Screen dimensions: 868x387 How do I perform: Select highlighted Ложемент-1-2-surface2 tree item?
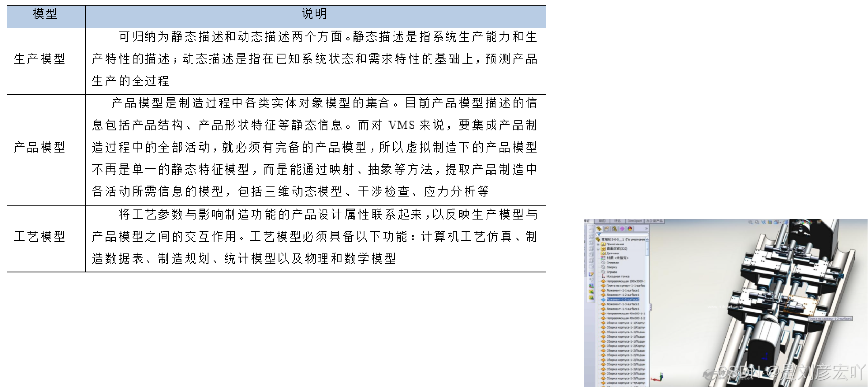(620, 299)
